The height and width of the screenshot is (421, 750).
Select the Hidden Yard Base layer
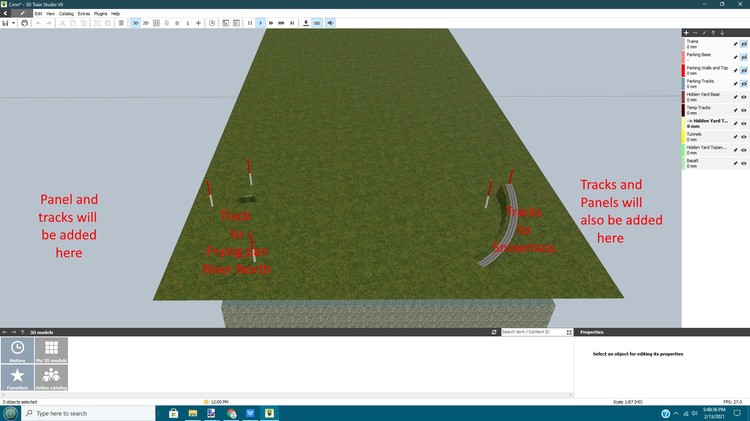[707, 97]
